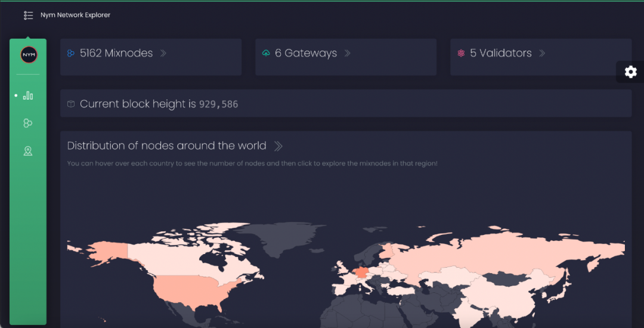
Task: Click the green gateway cloud icon
Action: (266, 53)
